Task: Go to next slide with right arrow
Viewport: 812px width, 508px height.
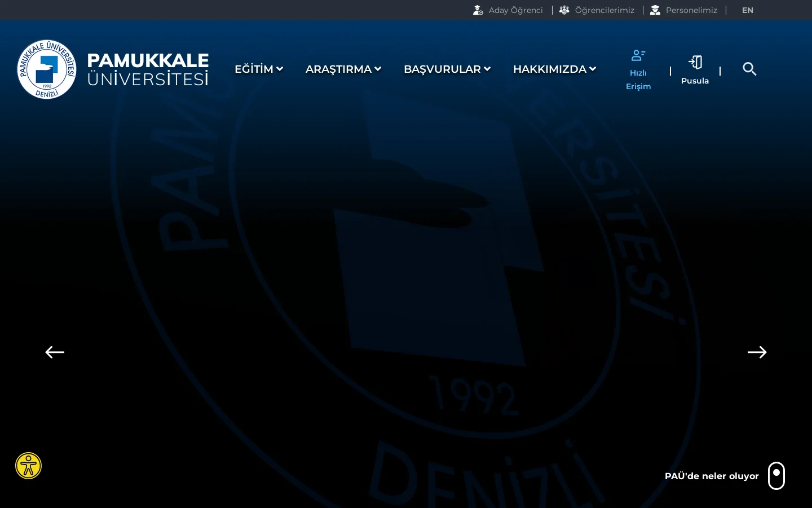Action: pos(757,352)
